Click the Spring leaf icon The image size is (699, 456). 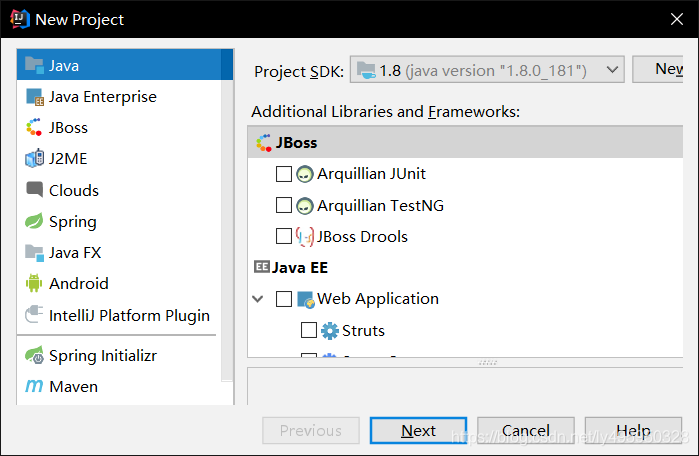[34, 221]
